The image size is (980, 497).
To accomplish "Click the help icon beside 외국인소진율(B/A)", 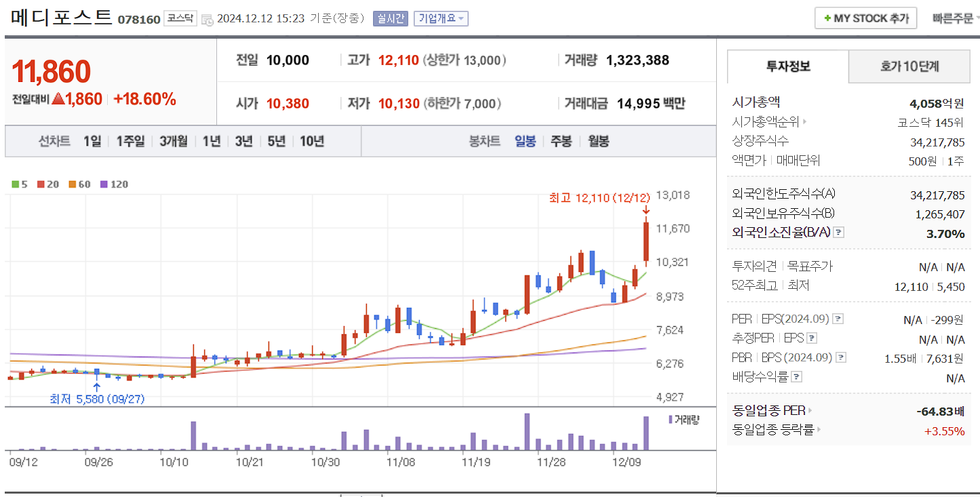I will click(x=838, y=233).
